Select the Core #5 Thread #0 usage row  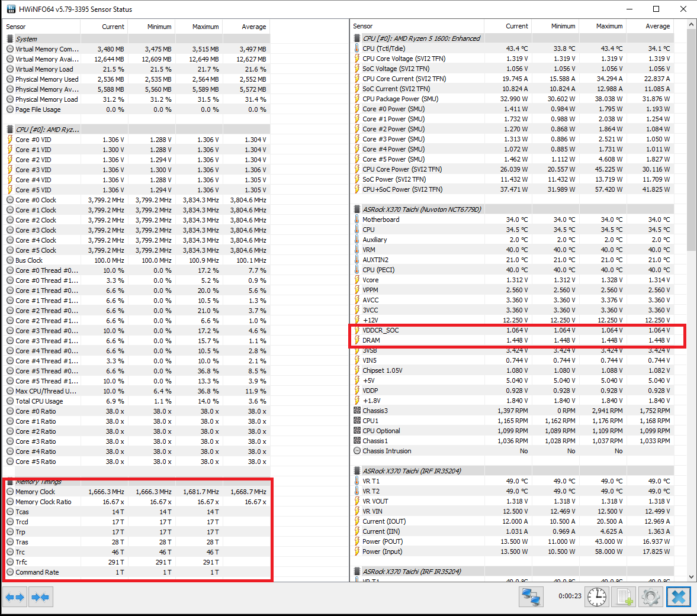pos(136,371)
